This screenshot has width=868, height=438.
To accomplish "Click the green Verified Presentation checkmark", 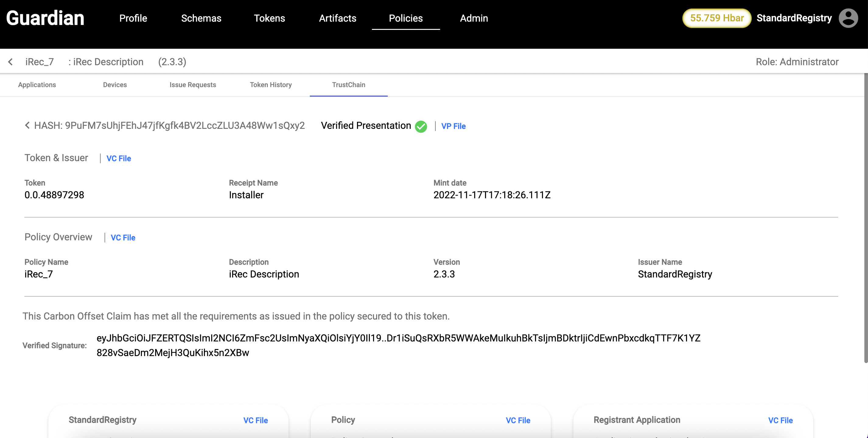I will [421, 126].
